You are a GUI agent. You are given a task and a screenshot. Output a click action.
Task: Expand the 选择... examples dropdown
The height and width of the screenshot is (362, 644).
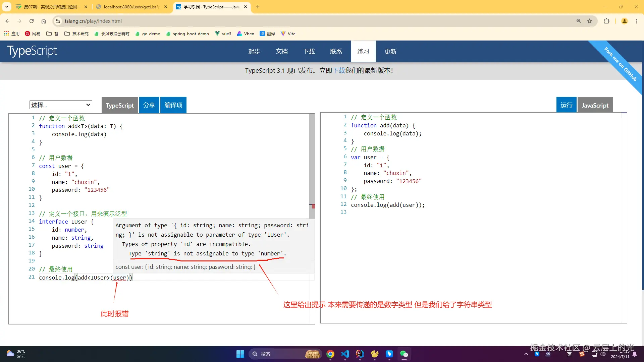point(61,105)
